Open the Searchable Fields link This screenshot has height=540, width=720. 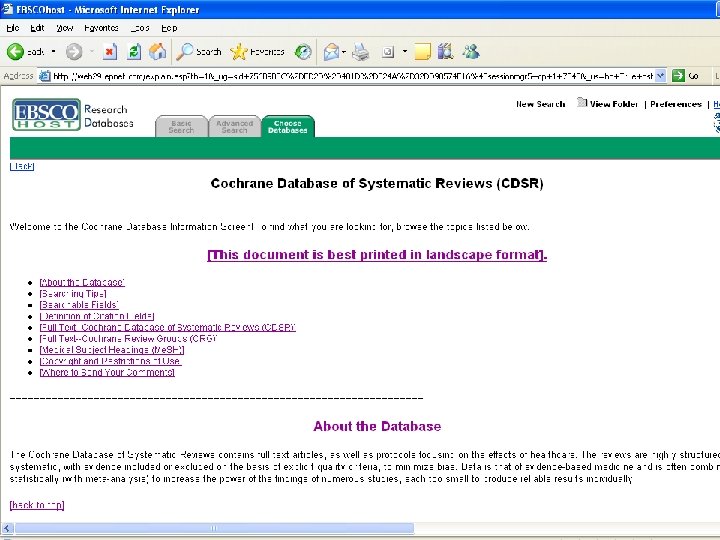pos(79,305)
